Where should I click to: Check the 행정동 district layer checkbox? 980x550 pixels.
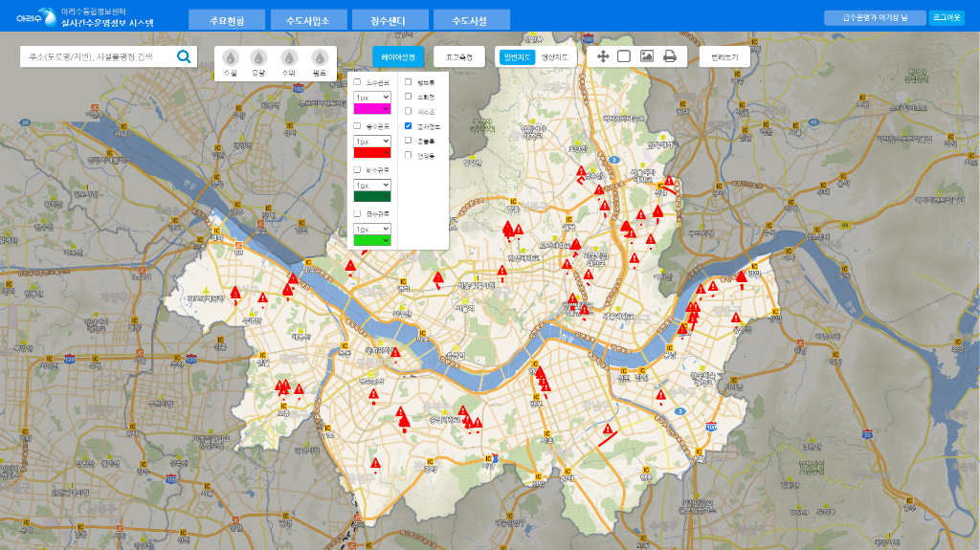pyautogui.click(x=408, y=154)
